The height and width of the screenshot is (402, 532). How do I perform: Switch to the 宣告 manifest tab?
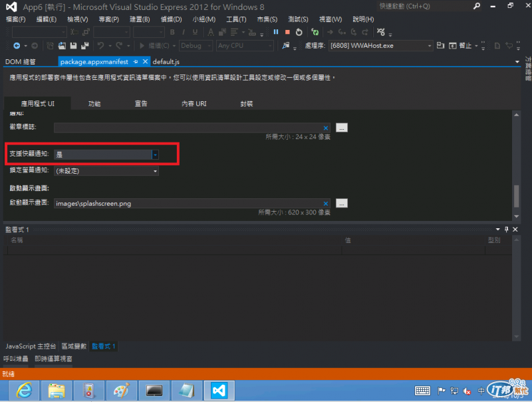(141, 104)
